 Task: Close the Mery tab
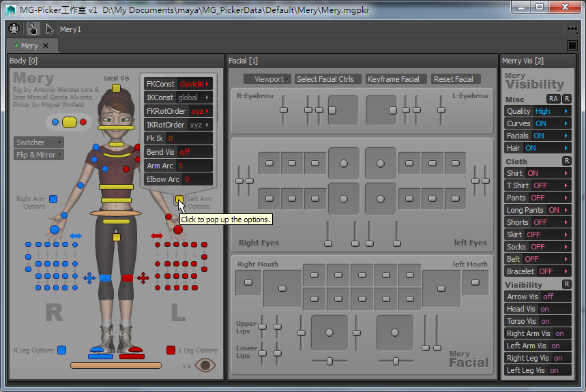(x=46, y=46)
